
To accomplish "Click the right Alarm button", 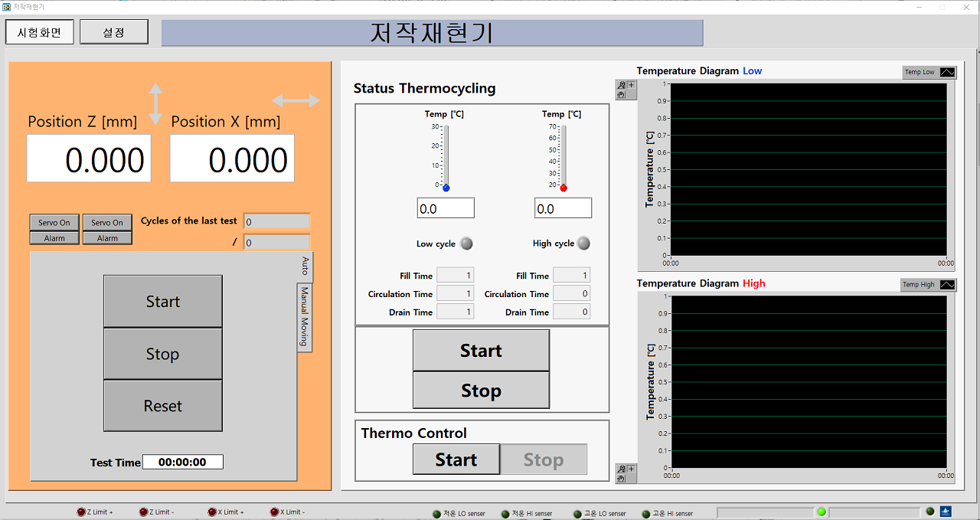I will 107,238.
